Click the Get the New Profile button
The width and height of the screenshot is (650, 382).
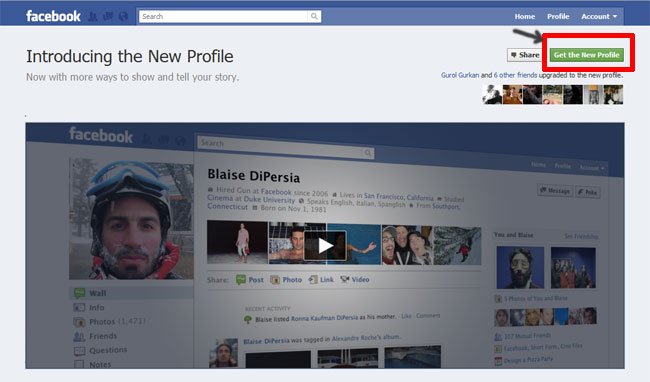[x=586, y=55]
